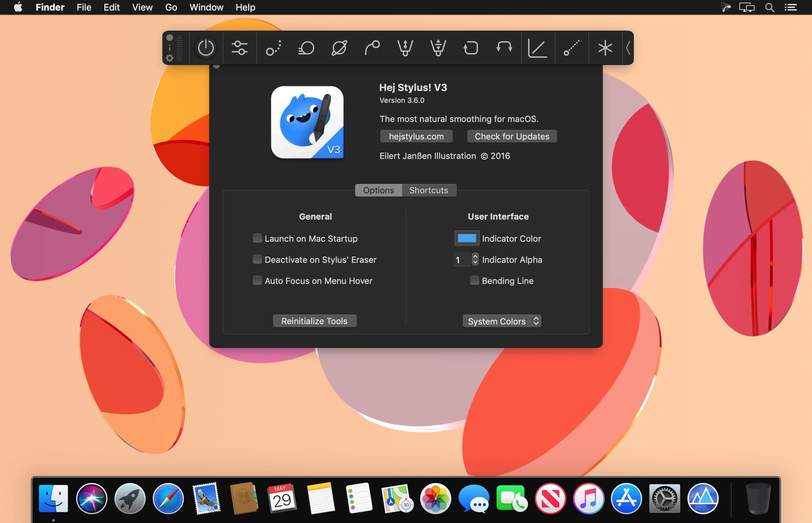This screenshot has height=523, width=812.
Task: Click the power button in the toolbar
Action: click(x=206, y=47)
